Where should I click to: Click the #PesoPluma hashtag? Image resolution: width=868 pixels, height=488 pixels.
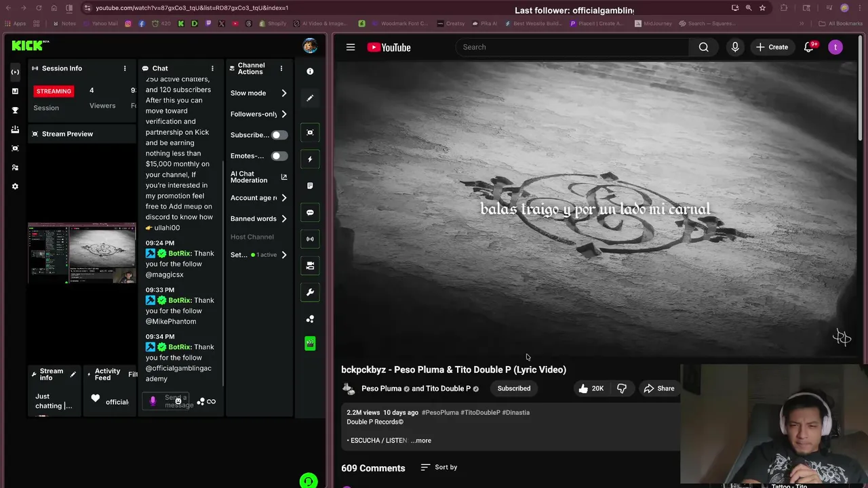(x=440, y=412)
